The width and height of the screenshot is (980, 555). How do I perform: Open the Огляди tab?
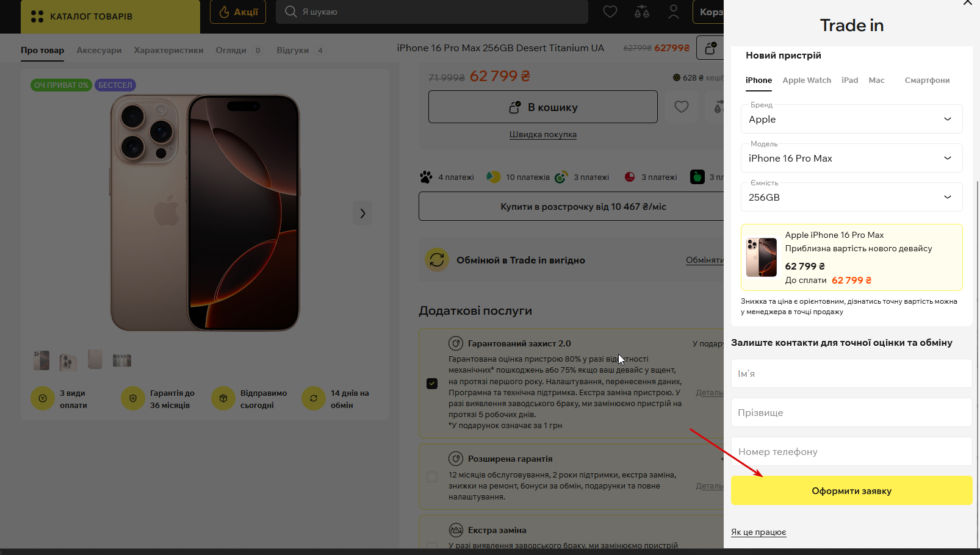point(239,50)
